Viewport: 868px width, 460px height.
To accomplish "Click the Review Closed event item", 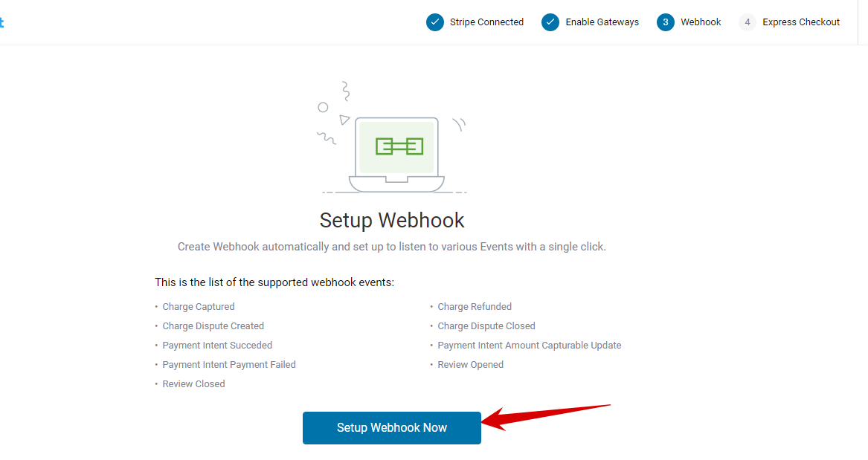I will point(194,384).
